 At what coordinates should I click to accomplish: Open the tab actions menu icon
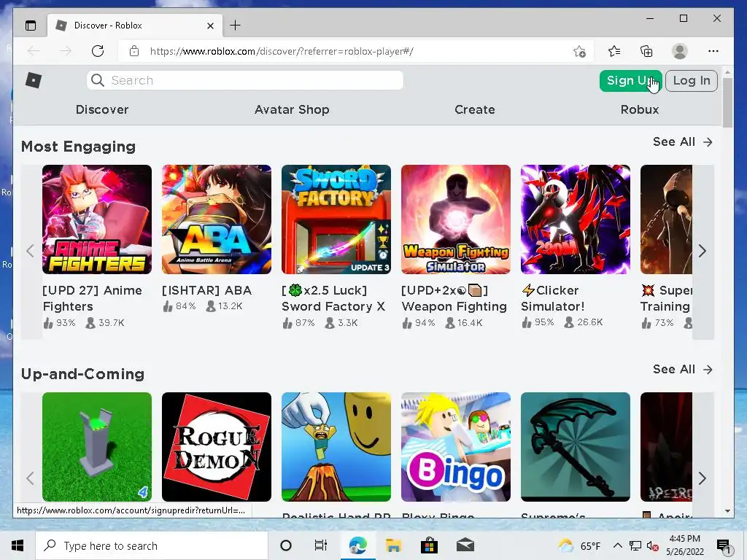pos(31,26)
